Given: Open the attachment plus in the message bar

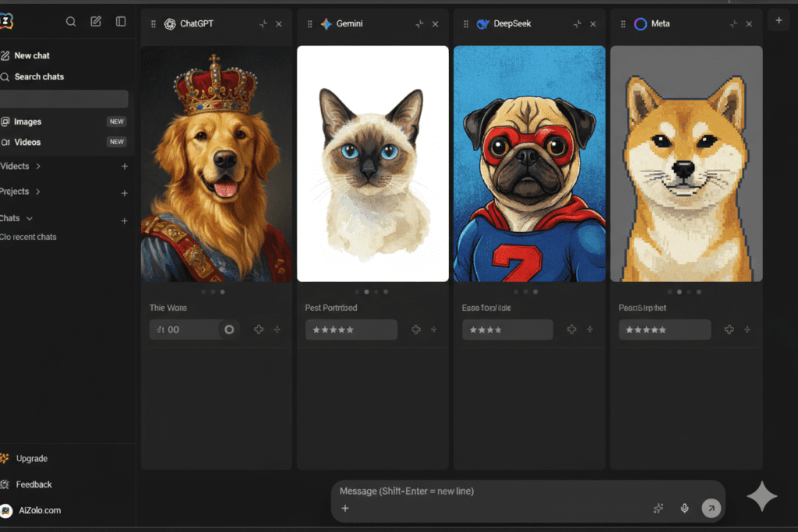Looking at the screenshot, I should tap(345, 509).
